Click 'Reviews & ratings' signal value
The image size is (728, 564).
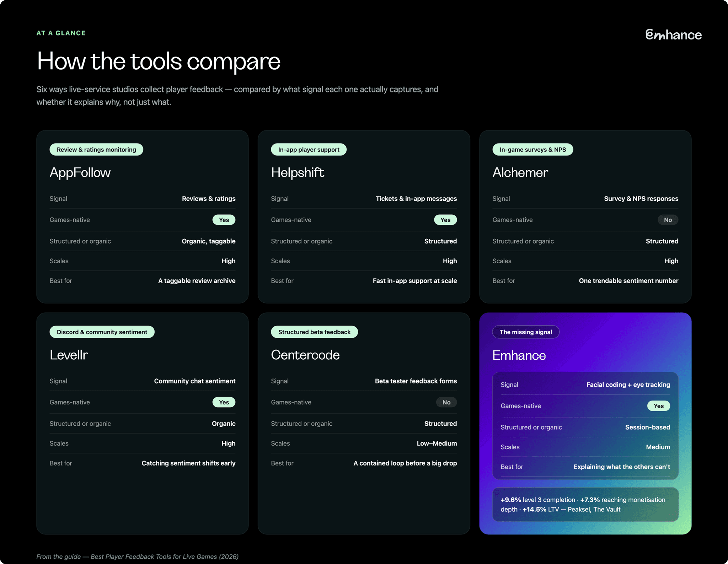point(209,199)
